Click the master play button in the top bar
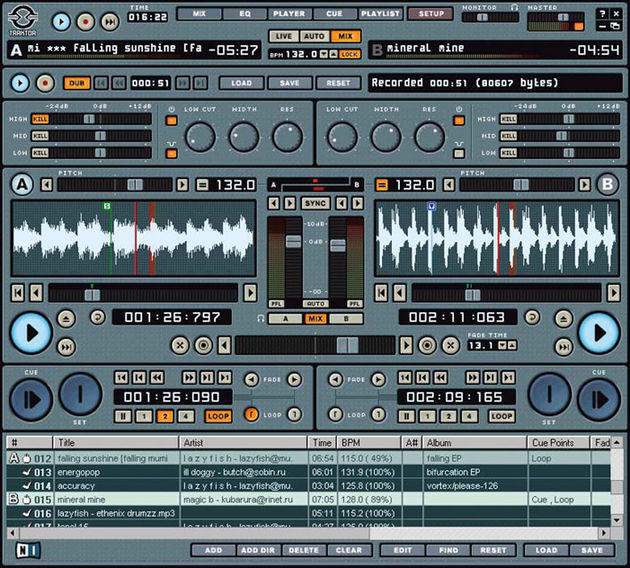This screenshot has width=630, height=568. [61, 21]
